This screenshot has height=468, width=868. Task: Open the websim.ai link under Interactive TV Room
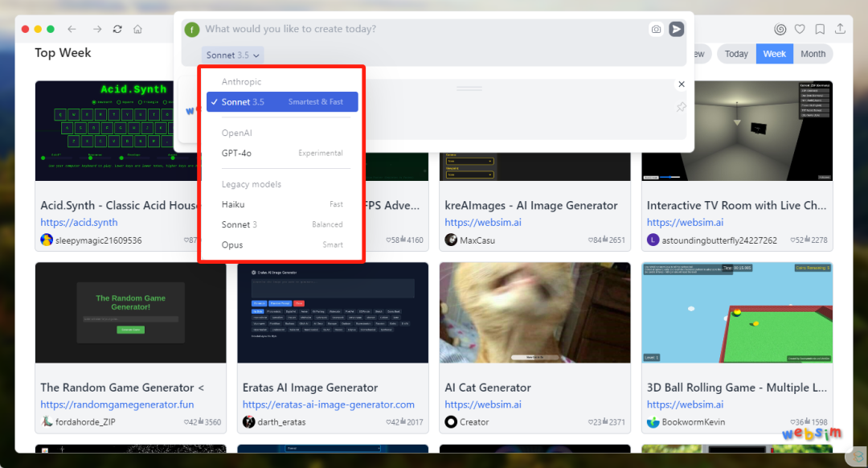pyautogui.click(x=686, y=222)
